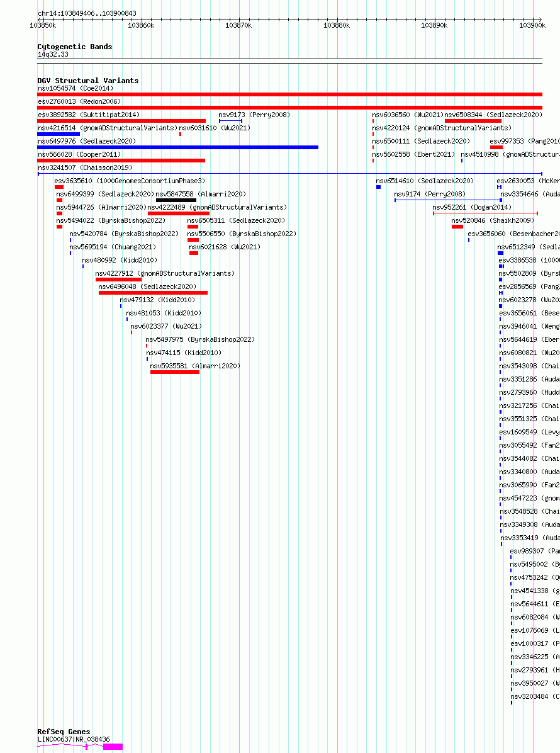The height and width of the screenshot is (753, 560).
Task: Click nsv952261 (Dogan2014) label
Action: coord(472,207)
